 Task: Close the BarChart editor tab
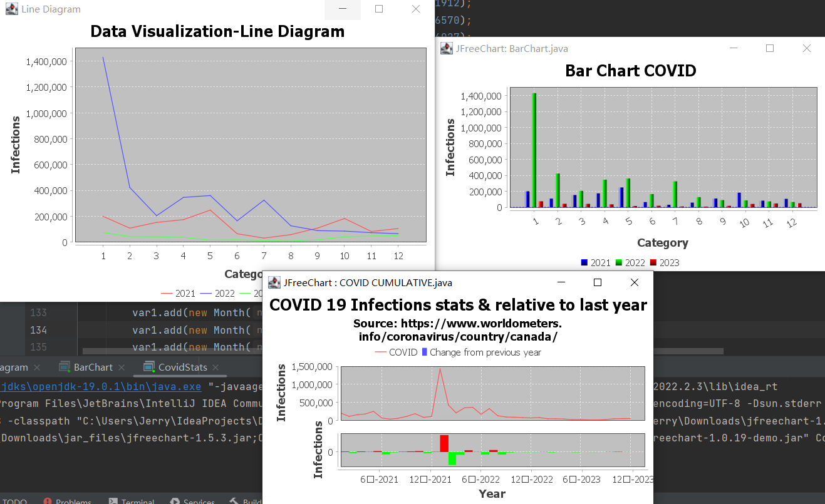click(122, 368)
